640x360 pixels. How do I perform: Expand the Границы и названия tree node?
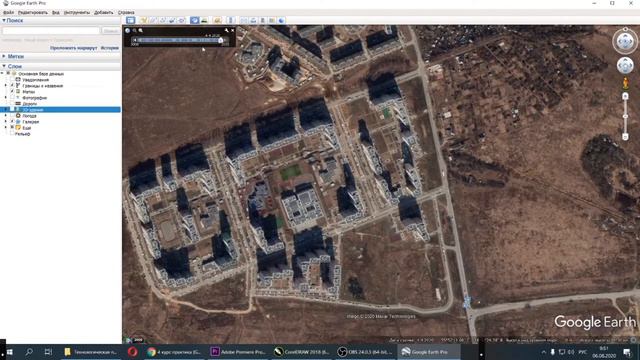coord(5,86)
